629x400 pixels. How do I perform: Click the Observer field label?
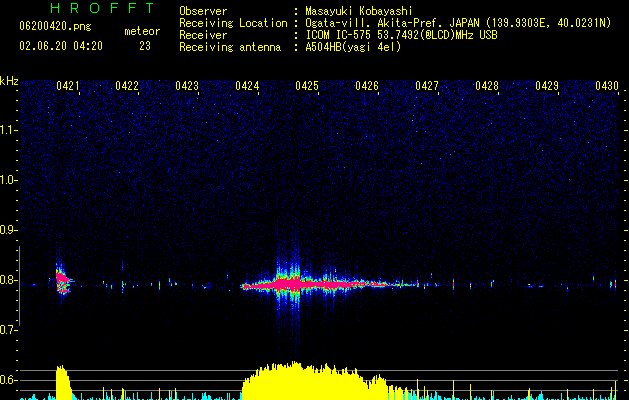coord(203,11)
